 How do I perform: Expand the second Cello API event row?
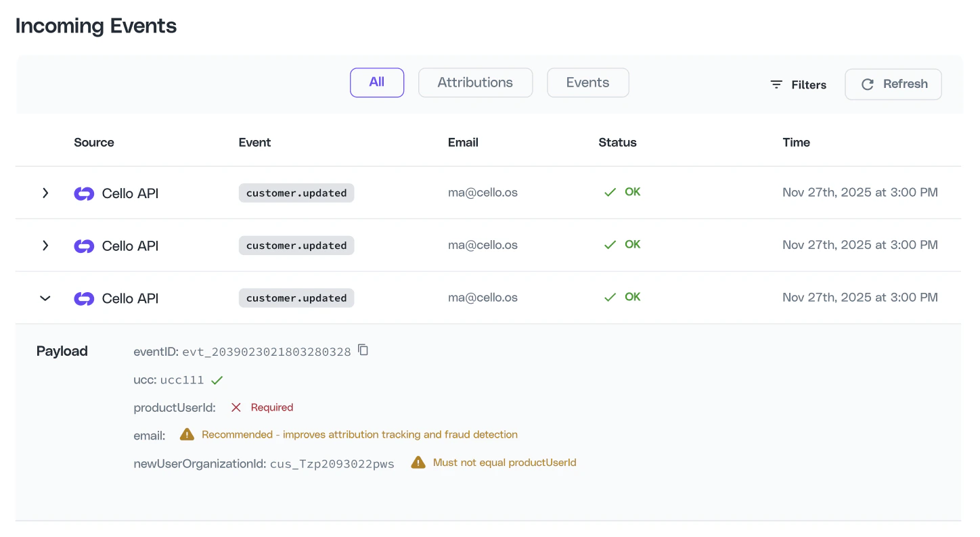tap(45, 246)
